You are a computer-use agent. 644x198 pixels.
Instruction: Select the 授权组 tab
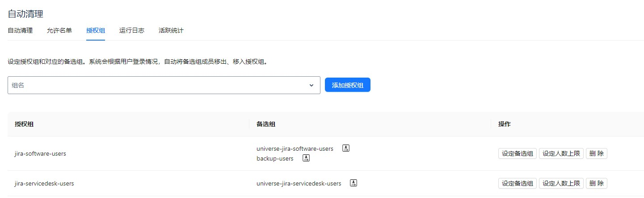click(96, 31)
